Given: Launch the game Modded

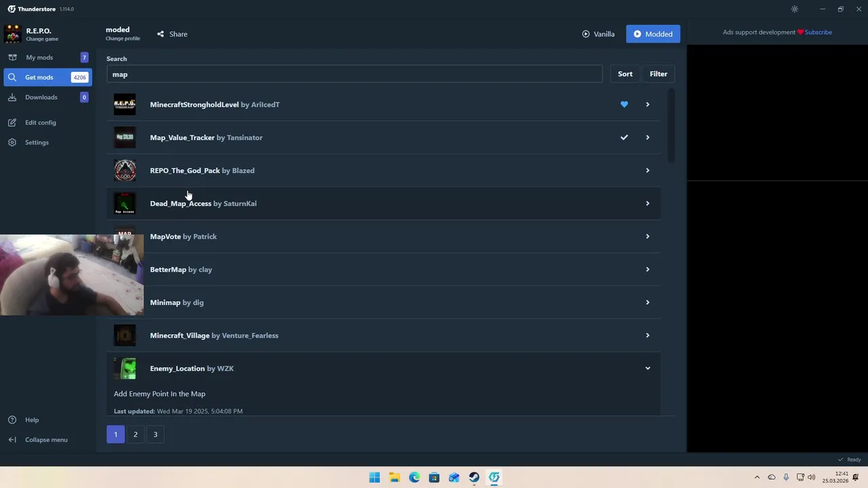Looking at the screenshot, I should [x=653, y=34].
